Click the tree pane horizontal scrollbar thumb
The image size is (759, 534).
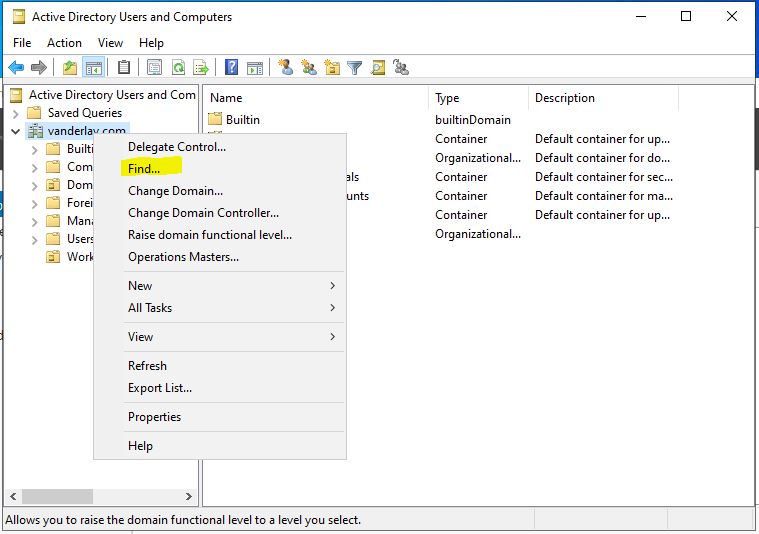point(57,496)
